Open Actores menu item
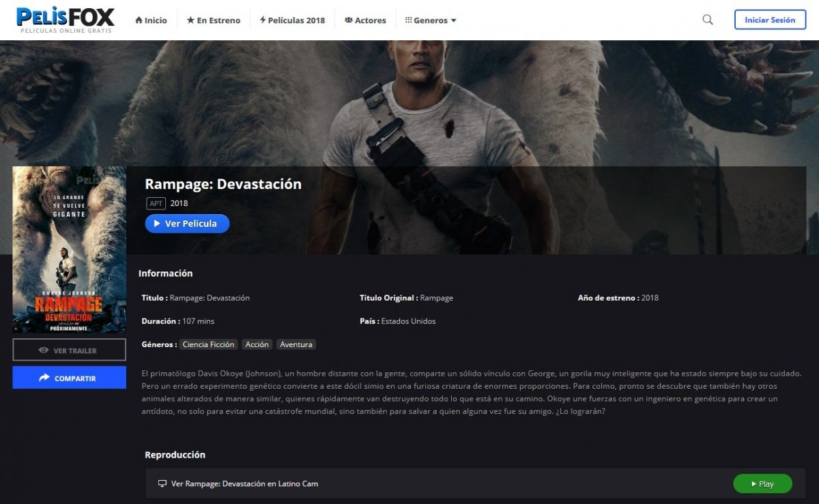The image size is (819, 504). [365, 20]
